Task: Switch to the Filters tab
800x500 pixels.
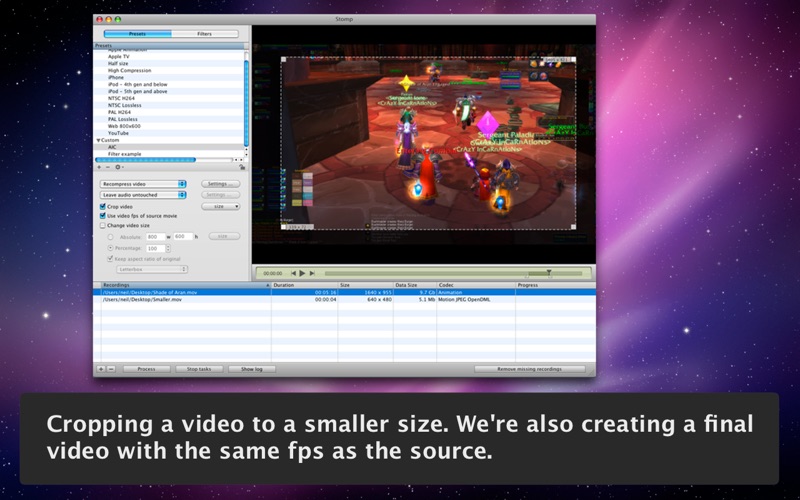Action: coord(205,34)
